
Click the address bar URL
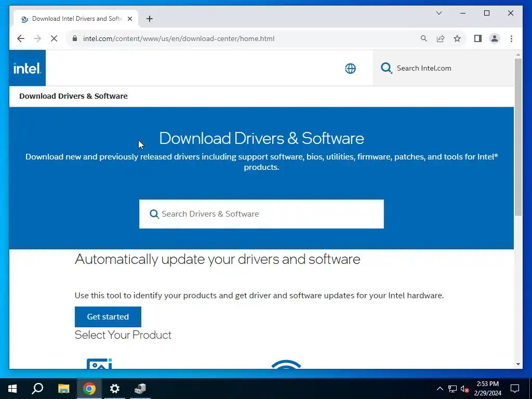tap(179, 38)
